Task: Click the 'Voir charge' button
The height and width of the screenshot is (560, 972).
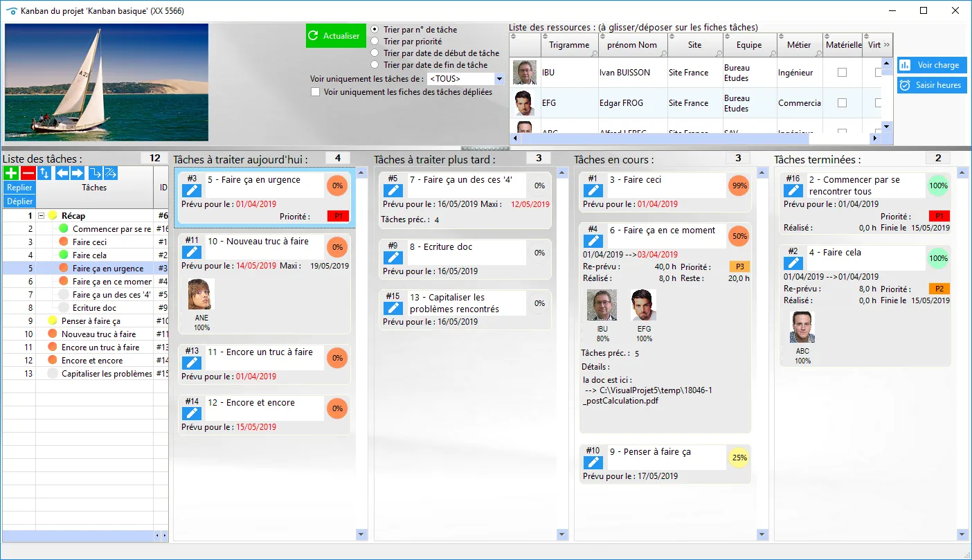Action: click(932, 65)
